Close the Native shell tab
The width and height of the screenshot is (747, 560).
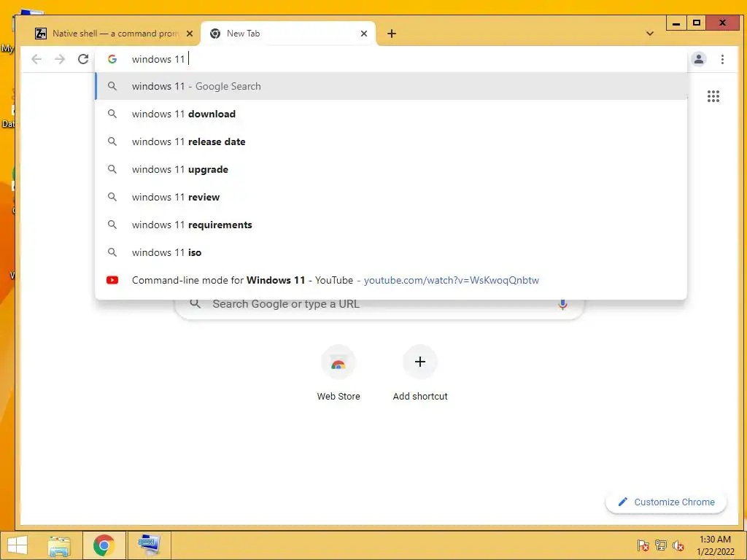(x=190, y=34)
